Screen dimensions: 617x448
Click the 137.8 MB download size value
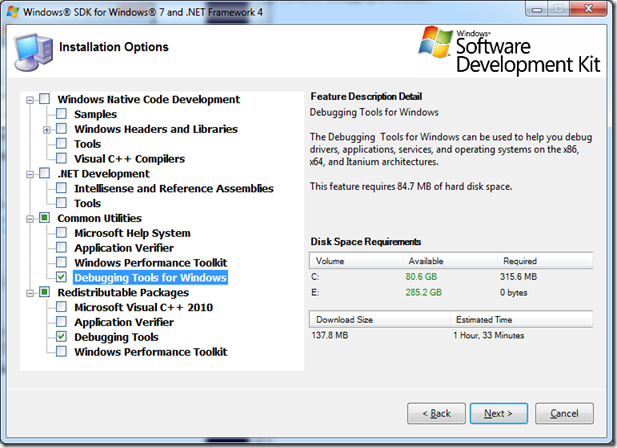[330, 336]
